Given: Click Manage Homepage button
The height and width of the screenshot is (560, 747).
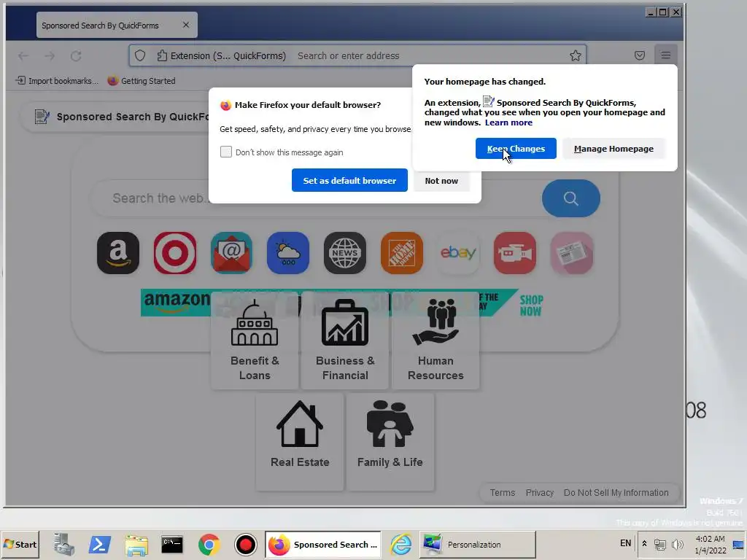Looking at the screenshot, I should point(614,149).
